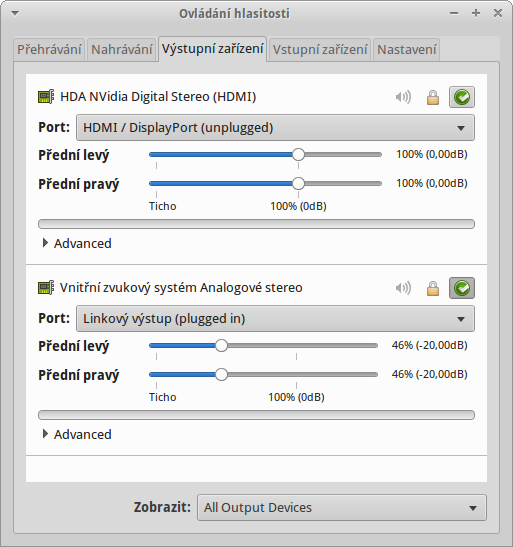Set Vnitřní zvukový systém as fallback device
Viewport: 513px width, 547px height.
462,288
